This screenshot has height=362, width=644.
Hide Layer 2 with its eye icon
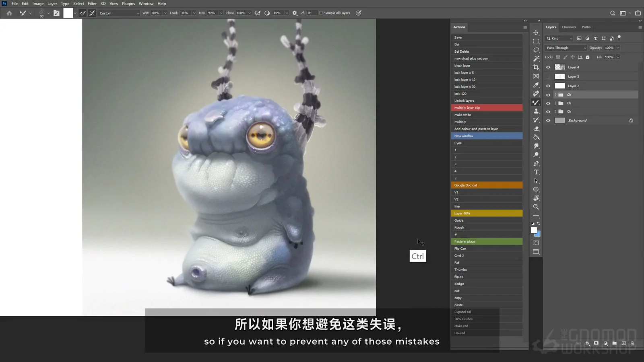[x=548, y=86]
